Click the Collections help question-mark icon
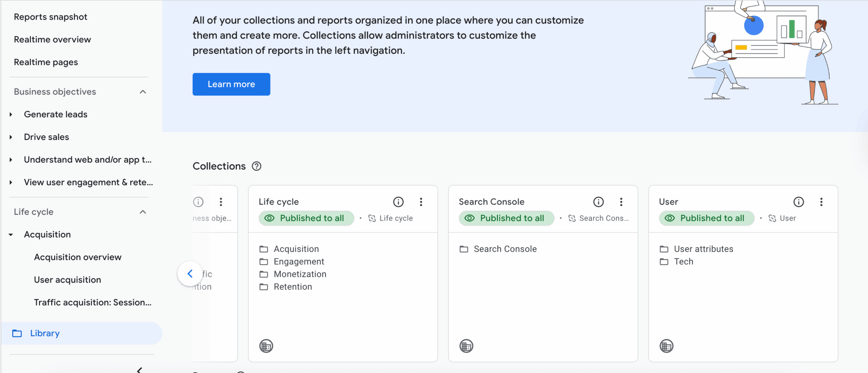Screen dimensions: 868x373 pos(256,166)
